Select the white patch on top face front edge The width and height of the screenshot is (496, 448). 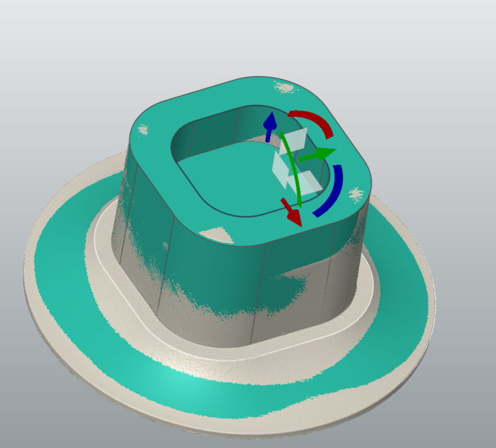coord(213,236)
